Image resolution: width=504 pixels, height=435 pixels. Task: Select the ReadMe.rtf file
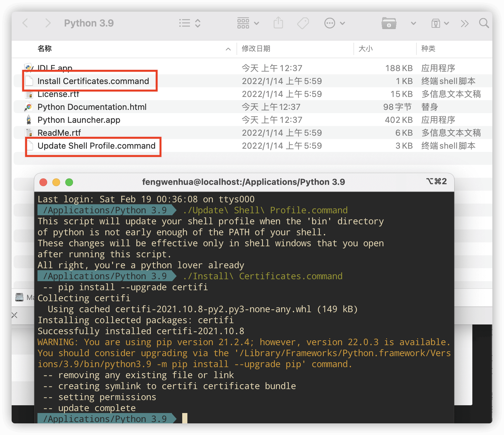[x=252, y=133]
